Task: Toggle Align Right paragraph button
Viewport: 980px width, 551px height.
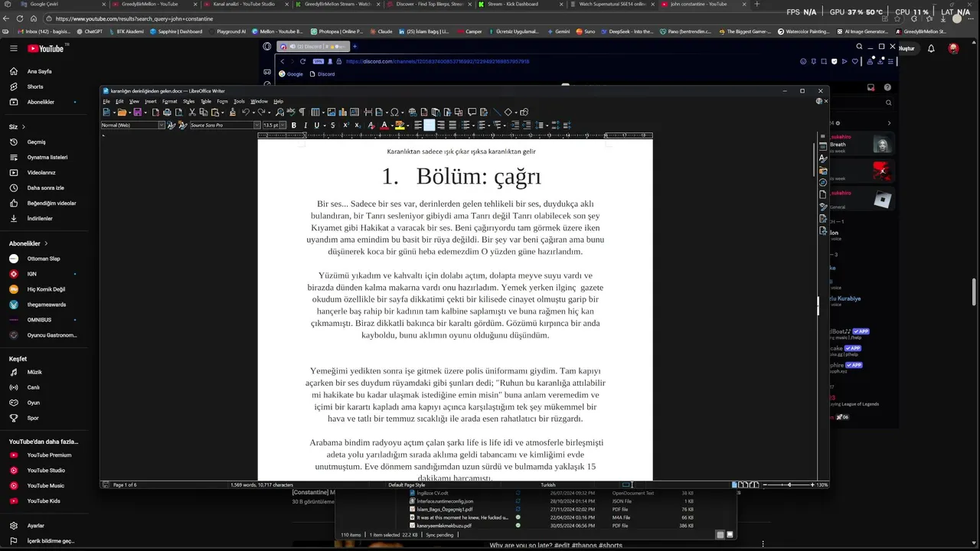Action: [441, 125]
